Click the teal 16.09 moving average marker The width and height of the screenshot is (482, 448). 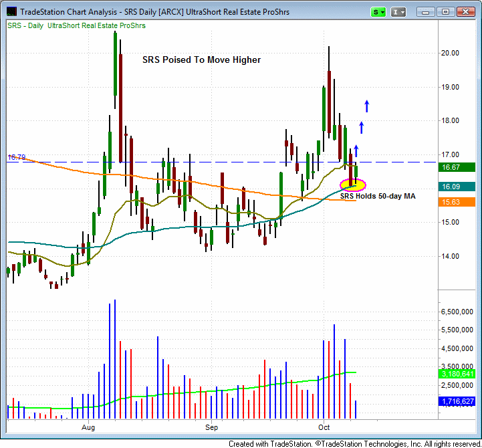coord(457,187)
